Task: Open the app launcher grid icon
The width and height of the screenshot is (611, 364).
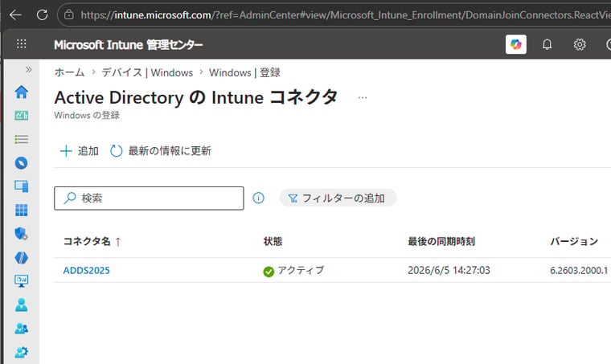Action: (22, 44)
